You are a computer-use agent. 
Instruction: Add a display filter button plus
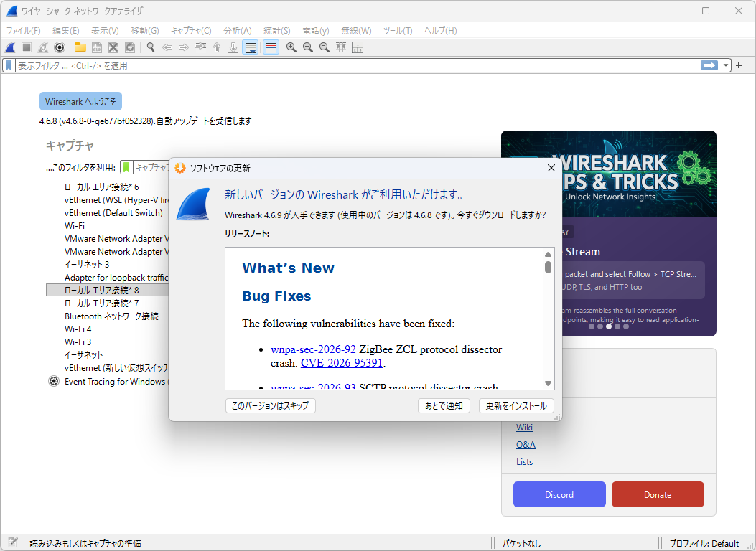[739, 65]
